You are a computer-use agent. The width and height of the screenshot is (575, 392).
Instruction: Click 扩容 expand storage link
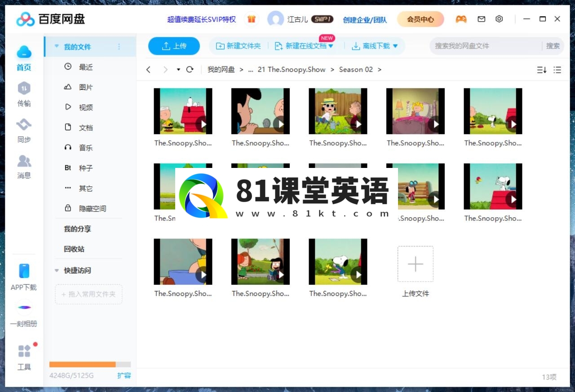coord(124,375)
